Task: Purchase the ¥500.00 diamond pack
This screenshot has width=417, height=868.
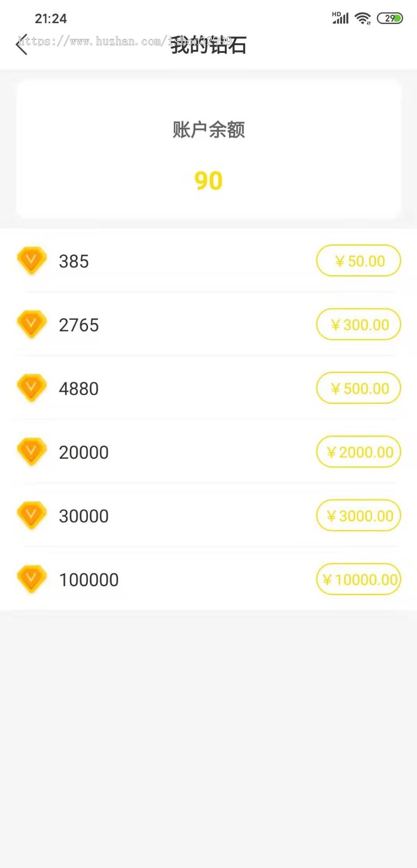Action: [x=358, y=388]
